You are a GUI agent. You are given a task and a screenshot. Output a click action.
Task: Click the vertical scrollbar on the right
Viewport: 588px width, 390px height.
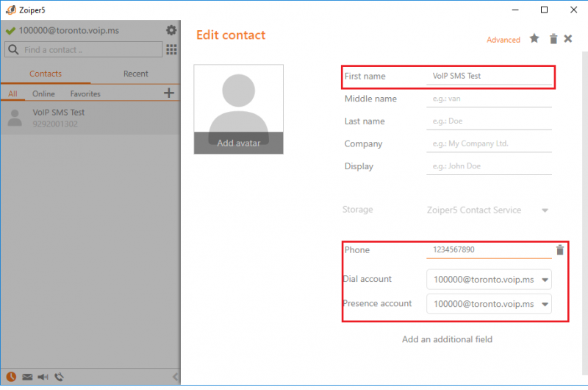point(584,213)
